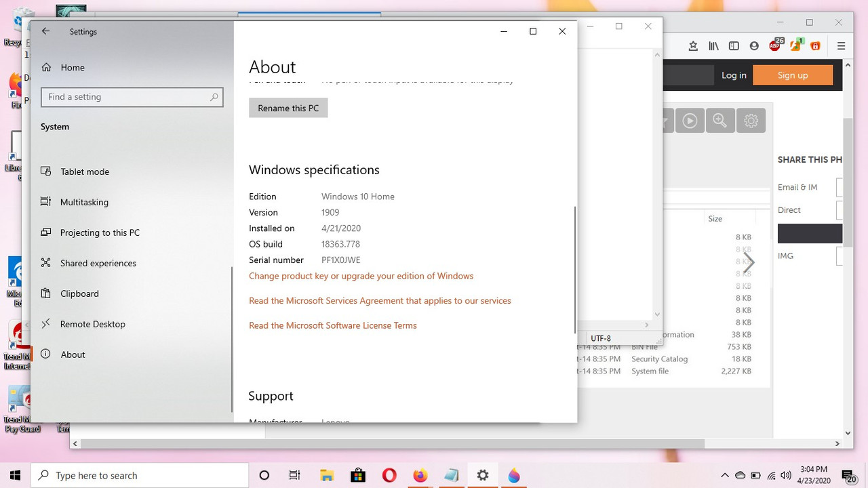
Task: Click next image arrow on webpage
Action: [x=749, y=263]
